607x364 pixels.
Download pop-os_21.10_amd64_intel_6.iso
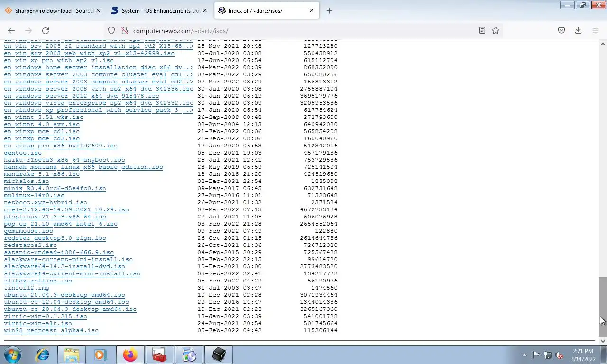(x=61, y=224)
